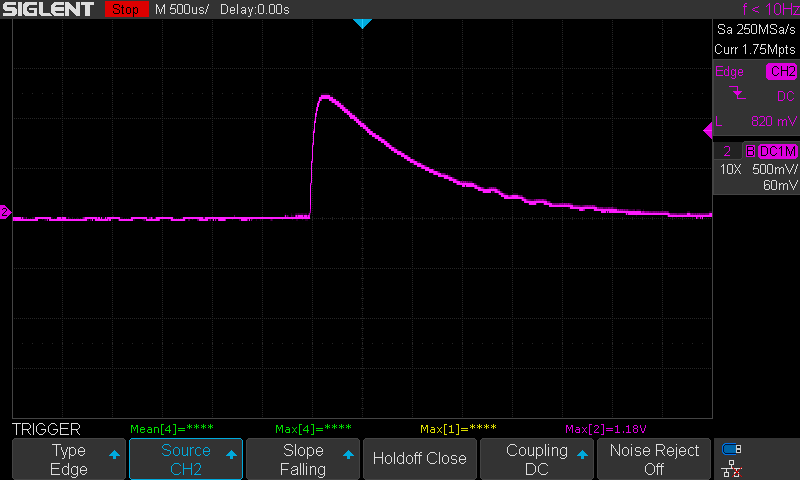This screenshot has height=480, width=800.
Task: Click the LAN network status icon
Action: point(732,468)
